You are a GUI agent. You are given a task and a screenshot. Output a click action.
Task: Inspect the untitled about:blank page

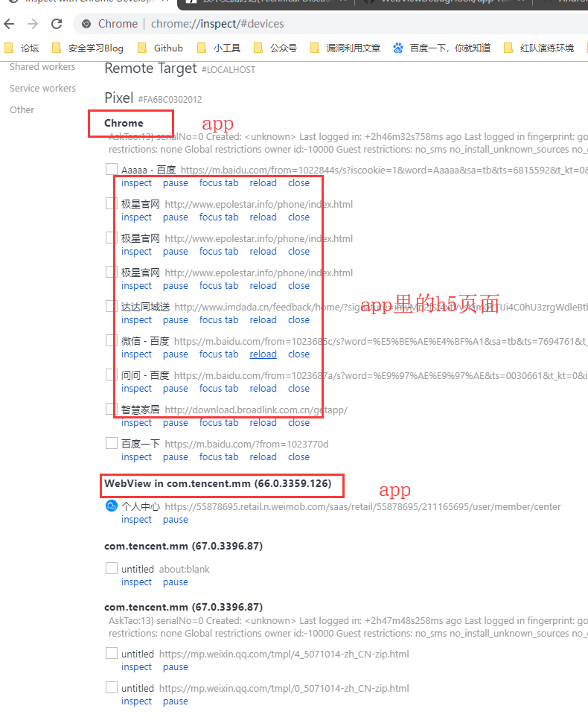(136, 582)
